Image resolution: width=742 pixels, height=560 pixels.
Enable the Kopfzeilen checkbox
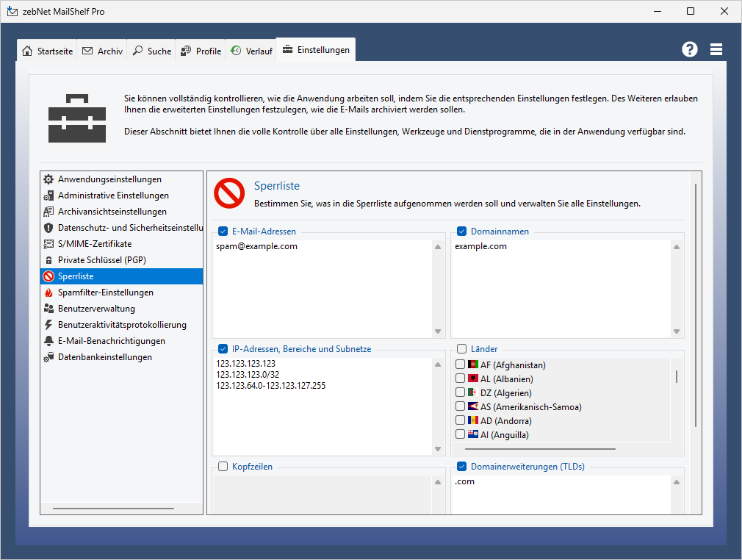pyautogui.click(x=223, y=467)
